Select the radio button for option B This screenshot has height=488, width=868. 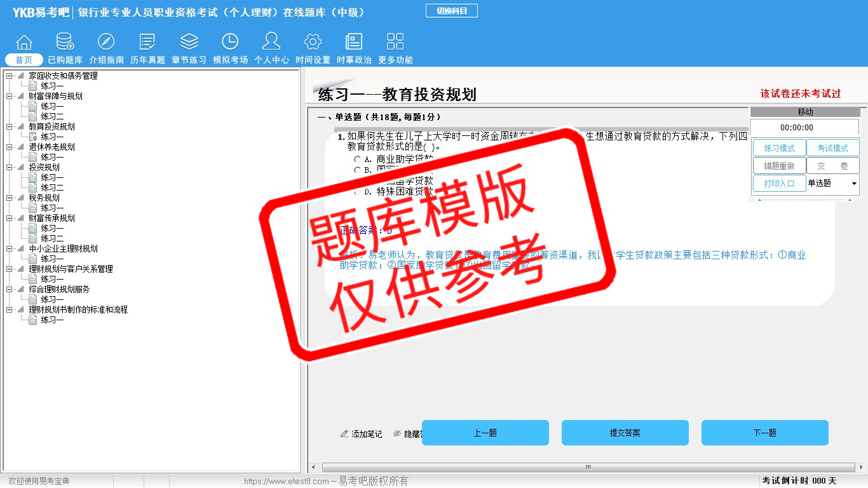tap(358, 170)
